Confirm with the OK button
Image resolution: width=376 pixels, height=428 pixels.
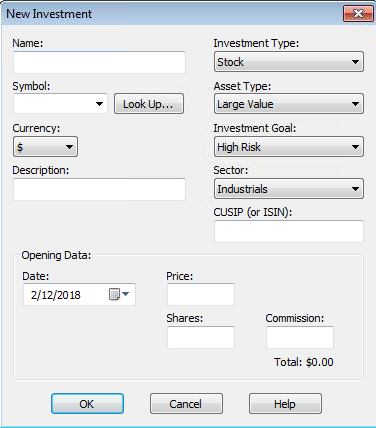87,404
